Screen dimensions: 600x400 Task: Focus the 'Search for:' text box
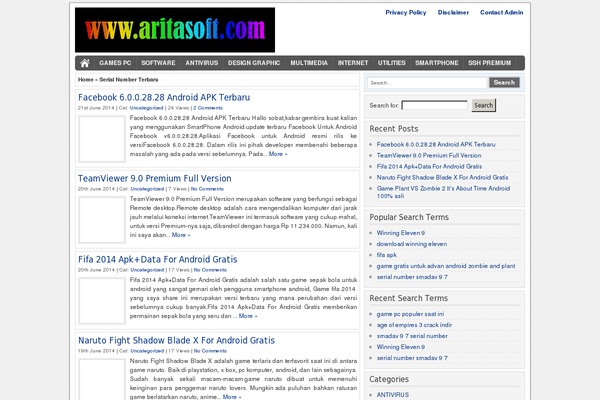click(x=434, y=105)
